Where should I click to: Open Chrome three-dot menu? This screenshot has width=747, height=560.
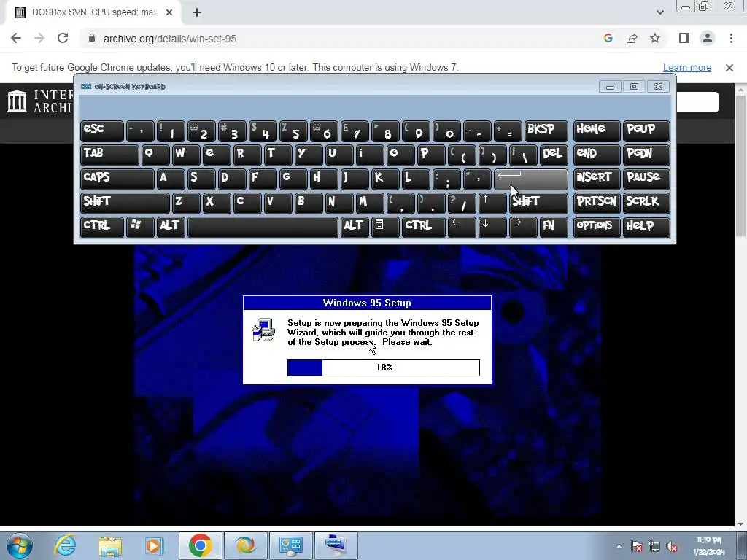pyautogui.click(x=731, y=38)
